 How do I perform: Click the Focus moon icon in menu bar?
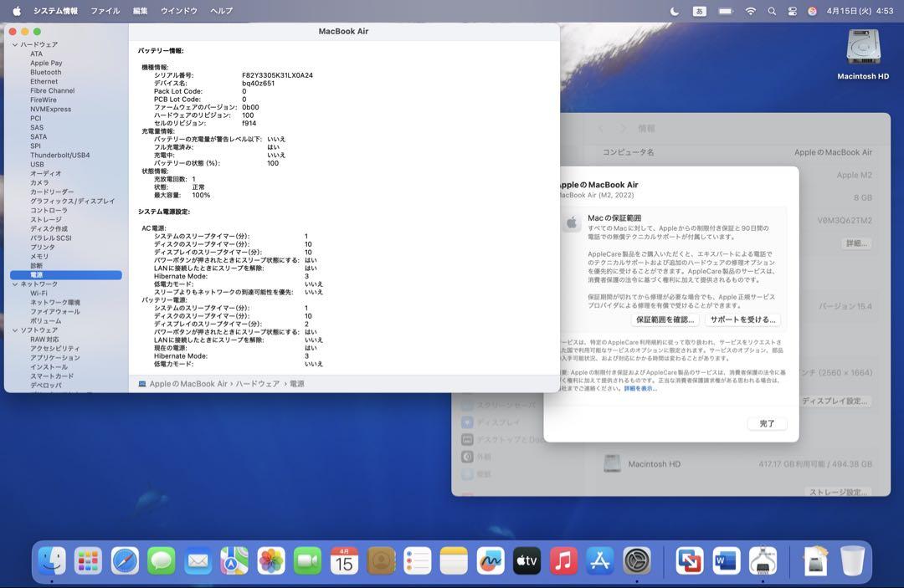(x=674, y=11)
